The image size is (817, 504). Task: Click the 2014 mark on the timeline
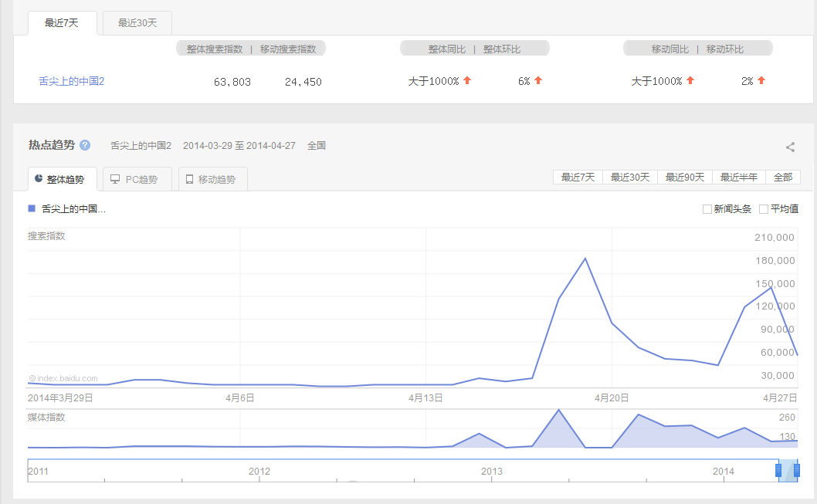[x=724, y=472]
